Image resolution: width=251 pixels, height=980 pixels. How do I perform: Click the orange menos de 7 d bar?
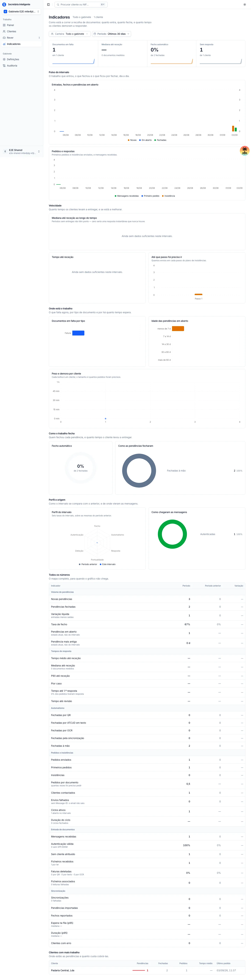(178, 329)
